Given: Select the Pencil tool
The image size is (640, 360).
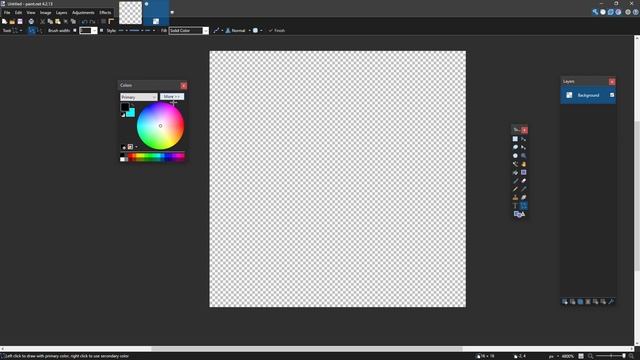Looking at the screenshot, I should point(515,189).
